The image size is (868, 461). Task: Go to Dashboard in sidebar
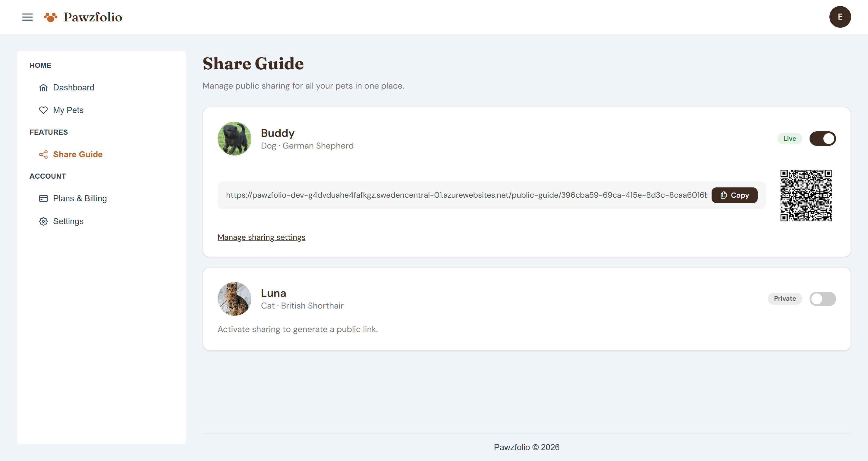tap(74, 88)
